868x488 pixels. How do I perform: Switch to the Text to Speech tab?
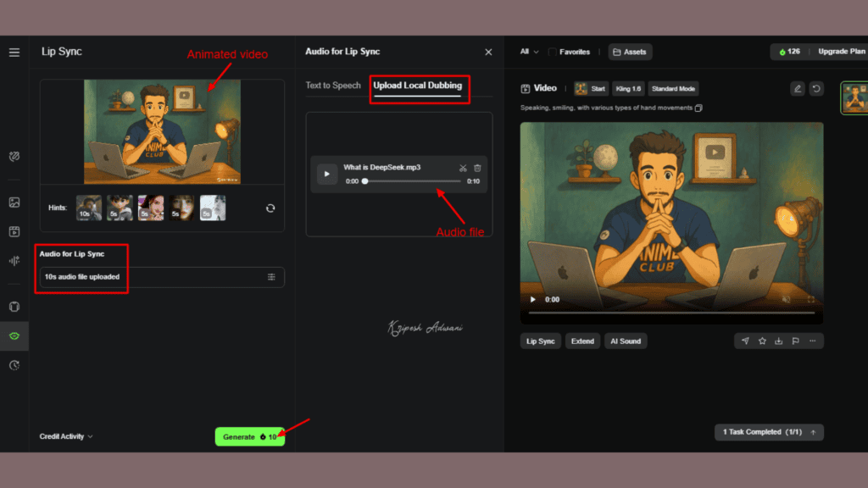[x=335, y=85]
